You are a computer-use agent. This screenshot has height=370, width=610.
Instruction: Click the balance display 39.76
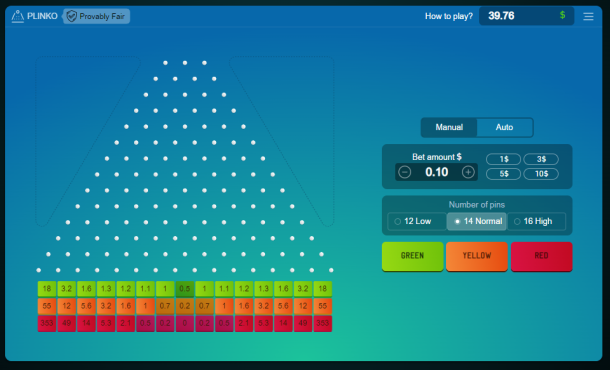(x=526, y=16)
